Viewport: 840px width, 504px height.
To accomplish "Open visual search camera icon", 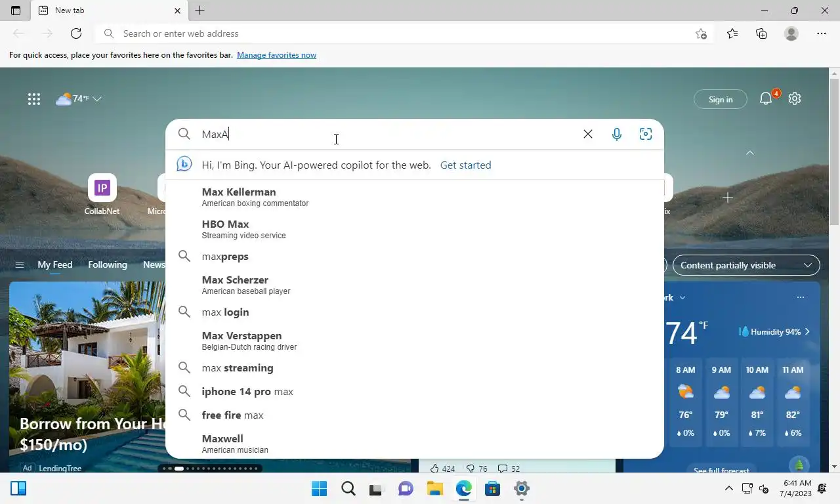I will [646, 134].
